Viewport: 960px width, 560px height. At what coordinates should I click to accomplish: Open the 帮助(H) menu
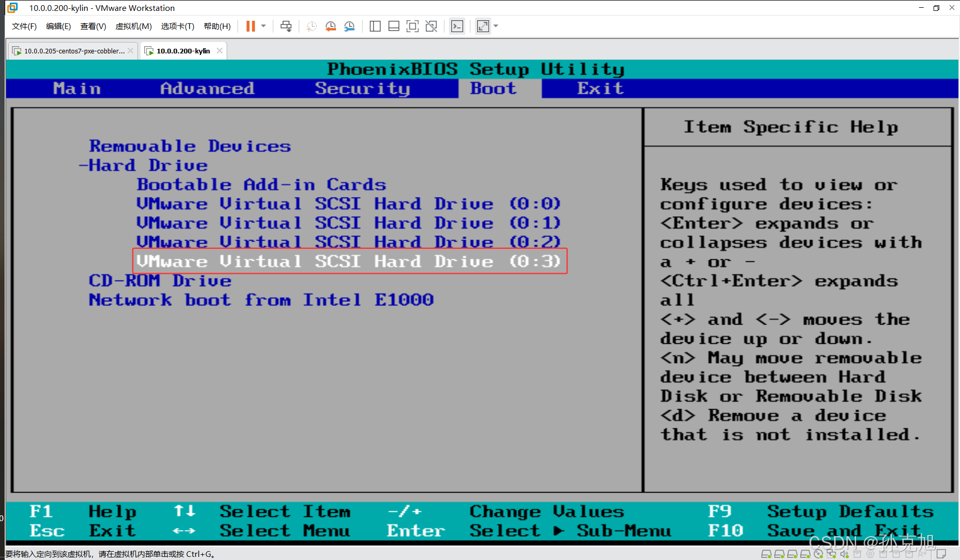[x=217, y=26]
